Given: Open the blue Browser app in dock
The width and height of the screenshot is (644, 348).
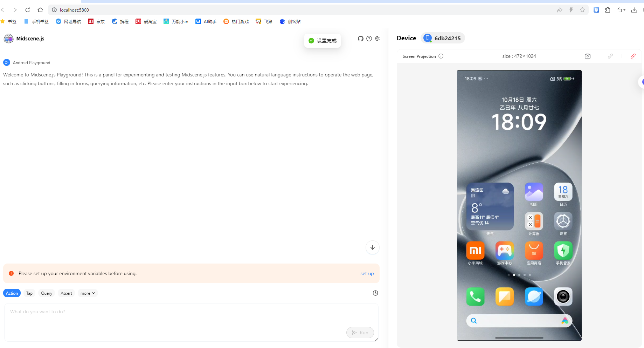Looking at the screenshot, I should coord(534,296).
